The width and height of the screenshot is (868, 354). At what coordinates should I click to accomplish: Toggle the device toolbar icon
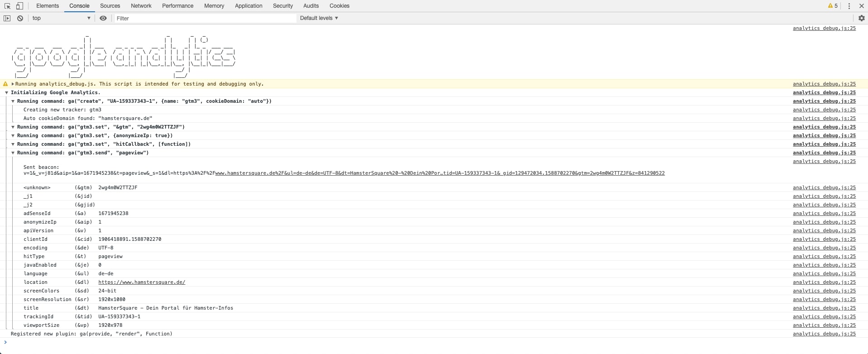[x=19, y=6]
